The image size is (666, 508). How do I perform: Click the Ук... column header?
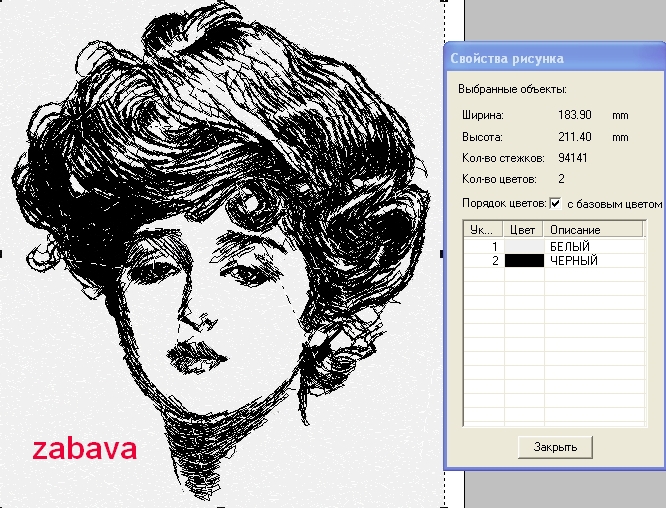483,230
